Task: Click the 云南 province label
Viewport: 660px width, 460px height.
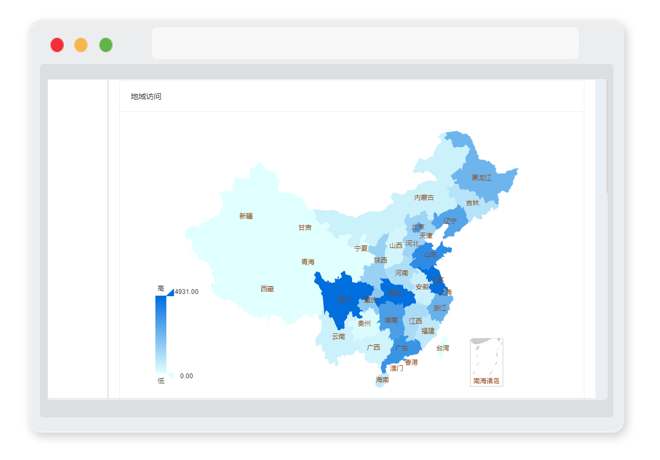Action: [x=338, y=336]
